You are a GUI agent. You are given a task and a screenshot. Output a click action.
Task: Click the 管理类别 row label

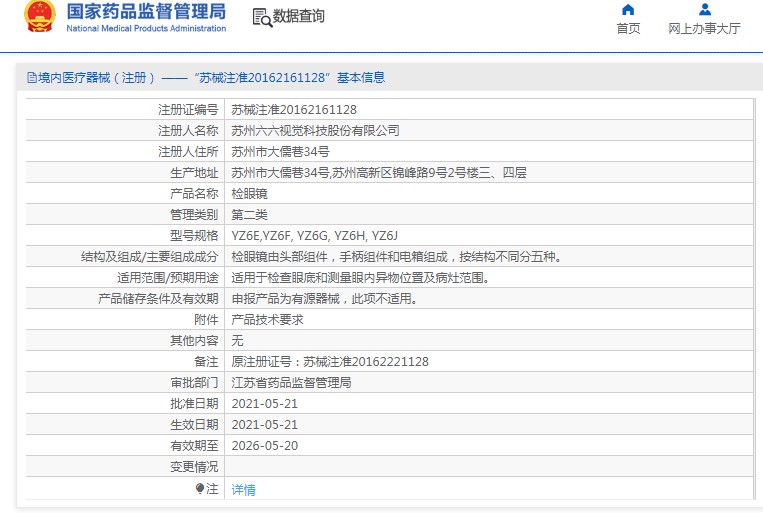tap(194, 214)
